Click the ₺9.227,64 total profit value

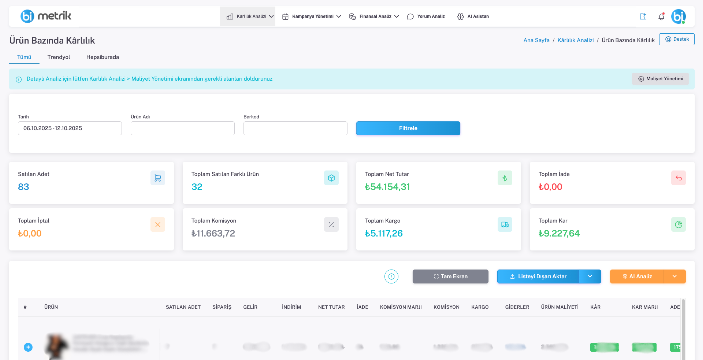[559, 234]
